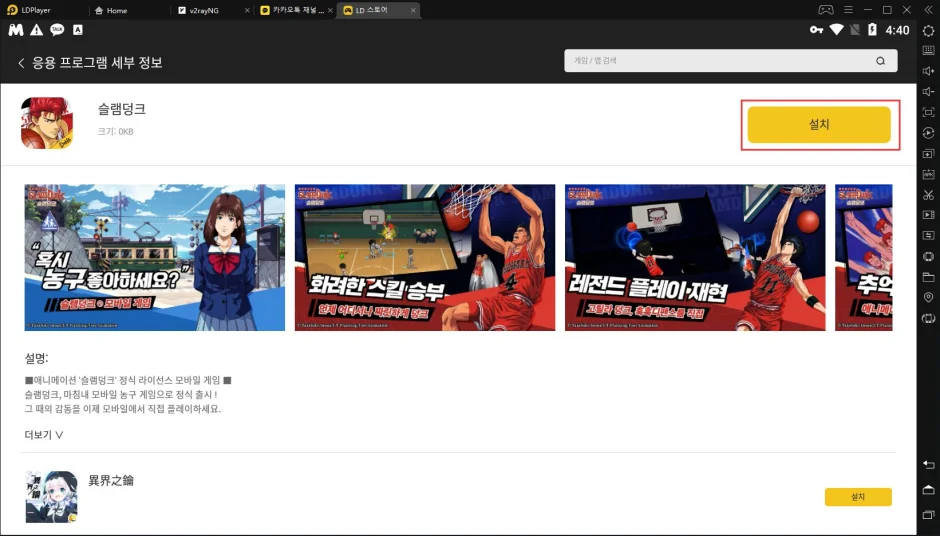Click the volume down sidebar icon
The image size is (940, 536).
pyautogui.click(x=928, y=91)
